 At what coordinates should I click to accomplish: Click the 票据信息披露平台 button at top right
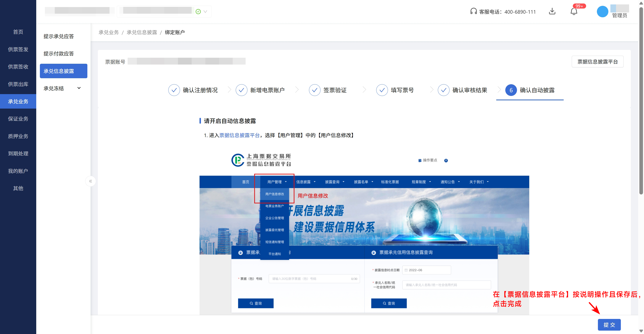pyautogui.click(x=597, y=62)
